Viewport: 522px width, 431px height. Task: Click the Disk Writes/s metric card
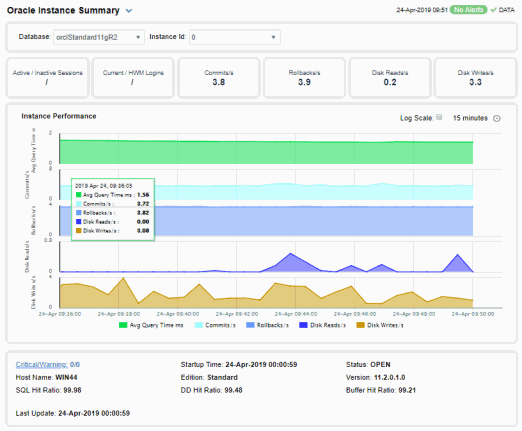[476, 78]
